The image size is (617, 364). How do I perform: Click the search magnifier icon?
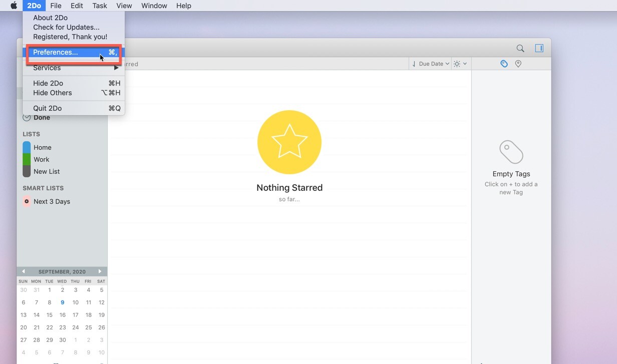coord(520,48)
